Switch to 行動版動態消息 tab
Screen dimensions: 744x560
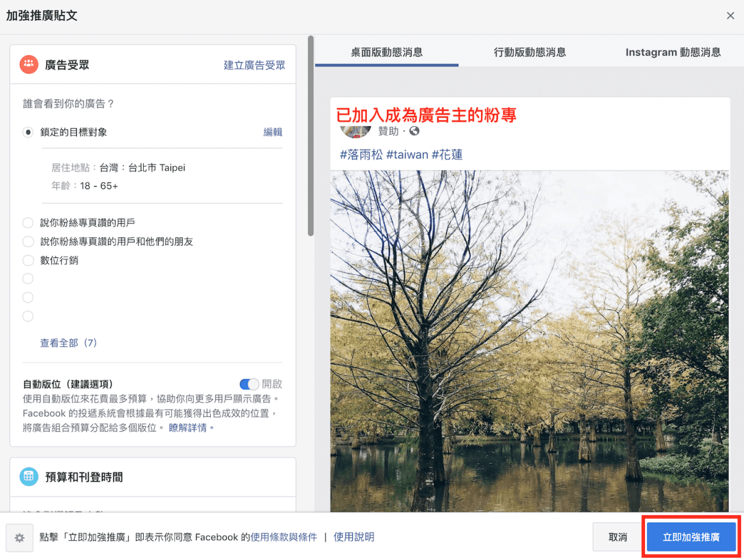click(x=530, y=52)
